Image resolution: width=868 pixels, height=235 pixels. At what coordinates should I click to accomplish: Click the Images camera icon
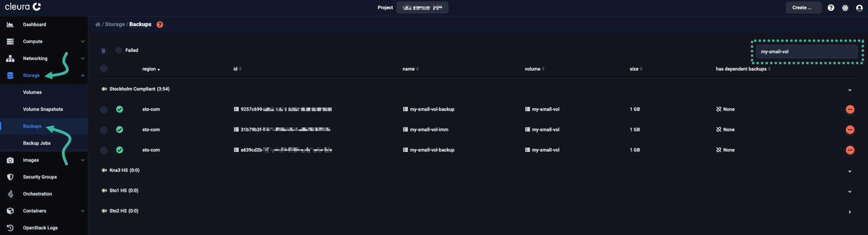[x=10, y=160]
